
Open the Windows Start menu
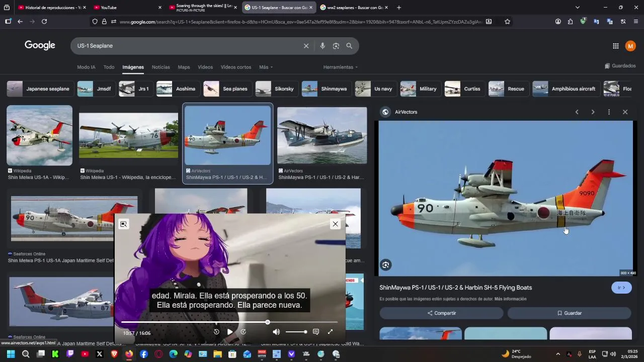coord(11,354)
